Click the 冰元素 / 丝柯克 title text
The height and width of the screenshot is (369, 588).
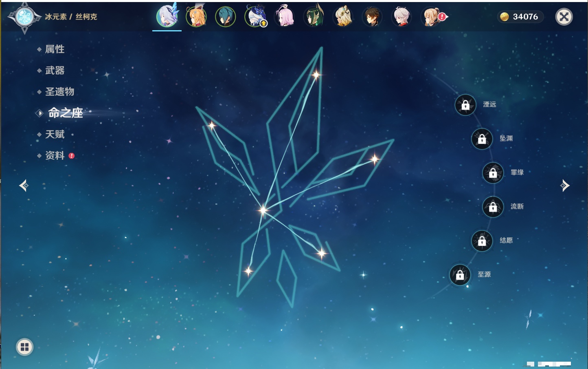click(71, 17)
